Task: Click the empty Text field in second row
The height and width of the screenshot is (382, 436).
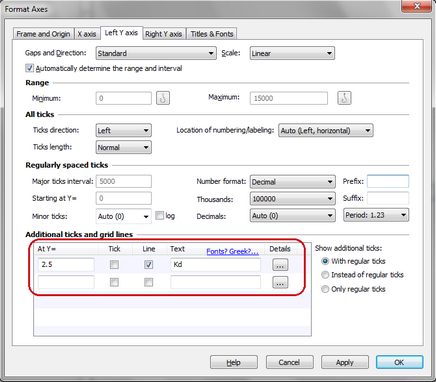Action: (215, 282)
